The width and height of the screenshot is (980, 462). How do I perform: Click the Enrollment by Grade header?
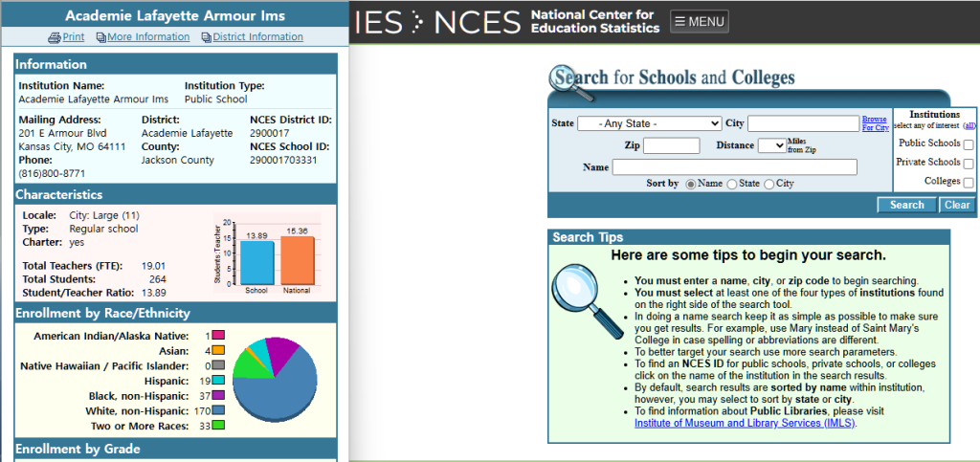pyautogui.click(x=176, y=449)
